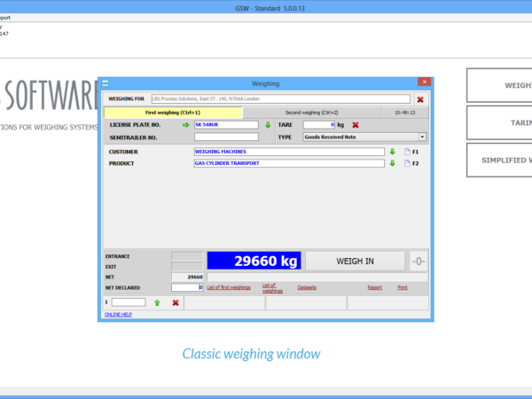Open the Datasets link
This screenshot has height=399, width=532.
tap(307, 287)
